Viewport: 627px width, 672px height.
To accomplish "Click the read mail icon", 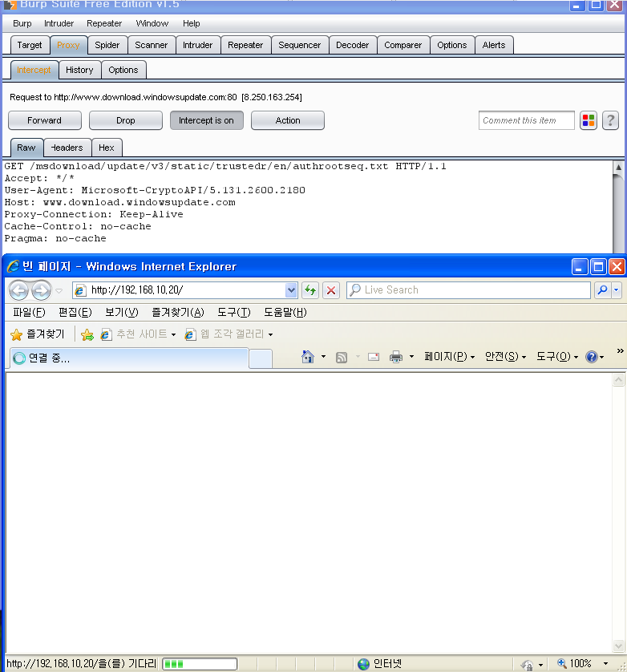I will click(374, 357).
